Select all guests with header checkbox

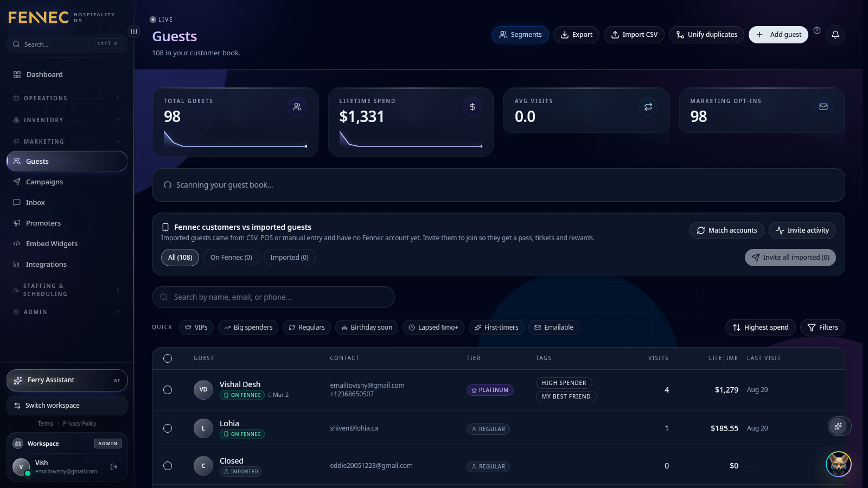coord(168,358)
